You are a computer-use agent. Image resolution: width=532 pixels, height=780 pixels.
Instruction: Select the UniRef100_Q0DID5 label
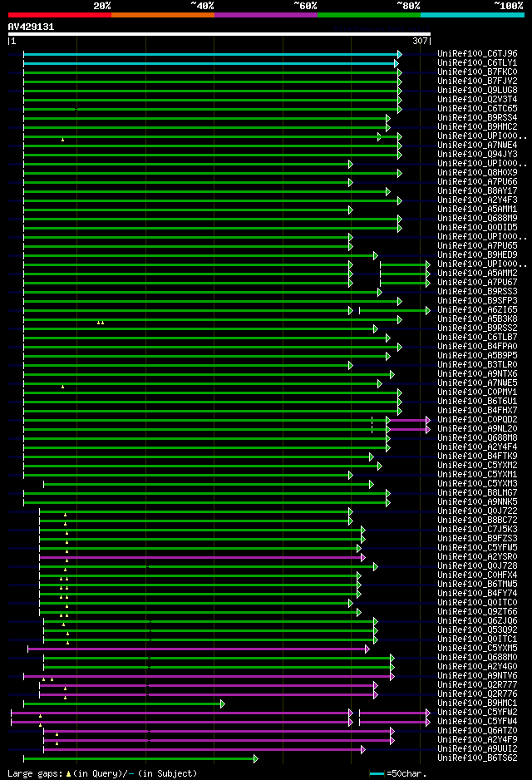point(477,227)
